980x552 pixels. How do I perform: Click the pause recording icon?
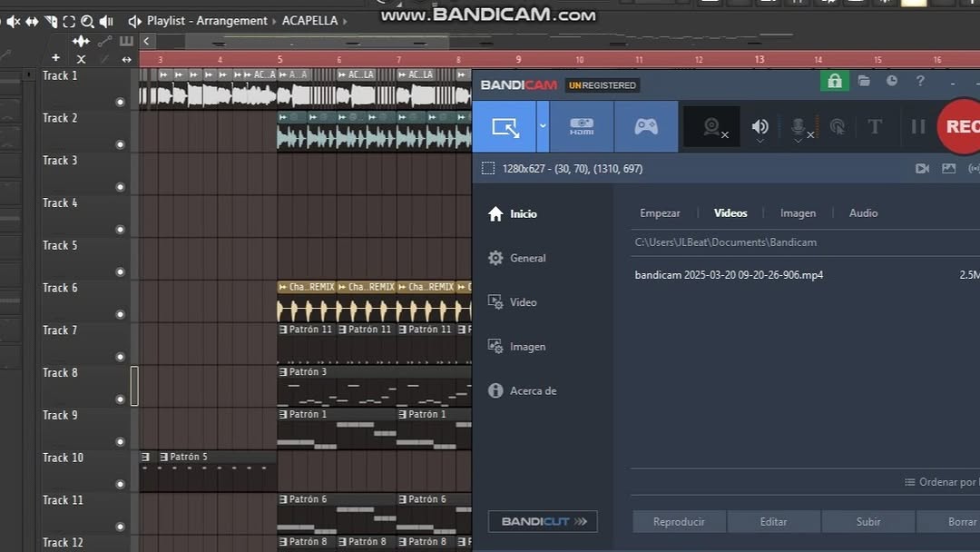pyautogui.click(x=917, y=127)
